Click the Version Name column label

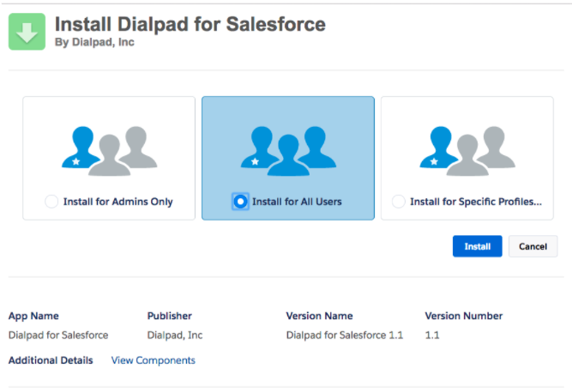[320, 316]
